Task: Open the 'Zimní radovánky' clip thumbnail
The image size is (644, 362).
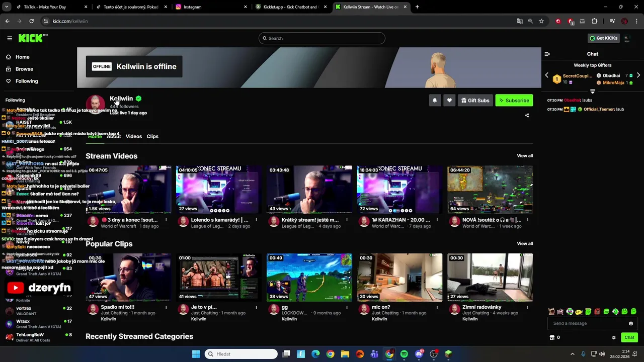Action: pos(490,278)
